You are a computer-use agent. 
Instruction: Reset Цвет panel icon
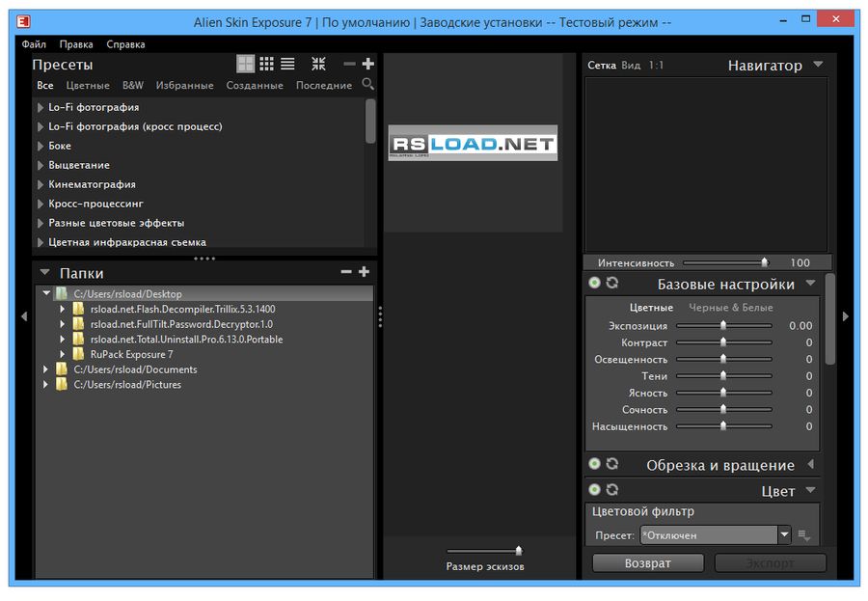611,490
